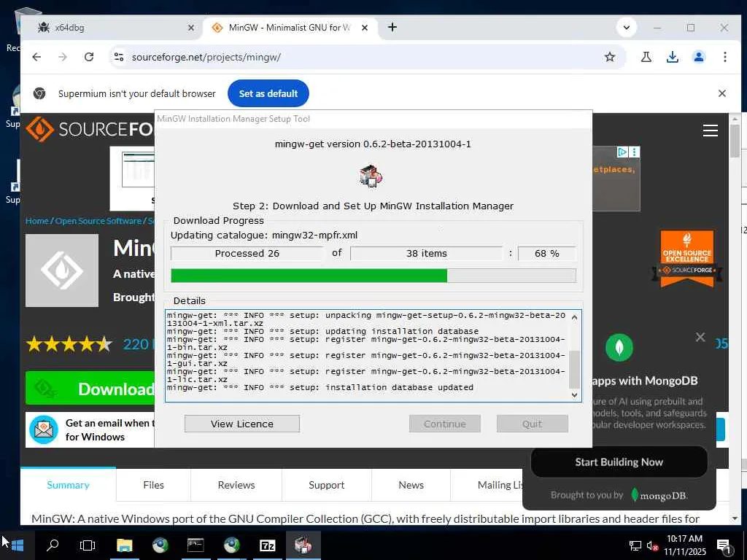The width and height of the screenshot is (747, 560).
Task: Click View Licence in setup tool
Action: pos(242,424)
